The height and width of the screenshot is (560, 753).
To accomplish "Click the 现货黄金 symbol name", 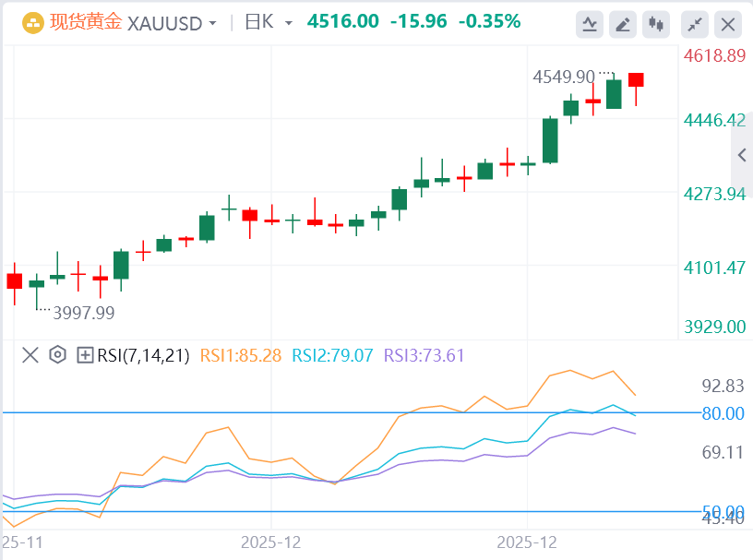I will click(x=85, y=22).
